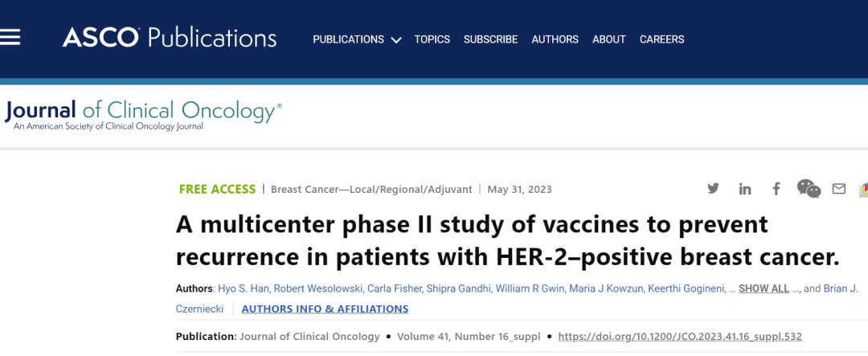The width and height of the screenshot is (868, 356).
Task: Go to the Subscribe page
Action: 490,39
